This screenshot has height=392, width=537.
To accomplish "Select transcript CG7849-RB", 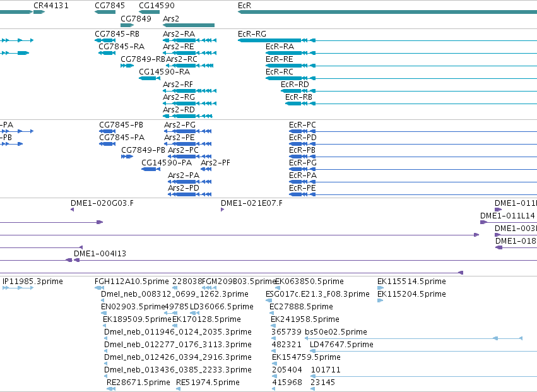I will pos(143,59).
